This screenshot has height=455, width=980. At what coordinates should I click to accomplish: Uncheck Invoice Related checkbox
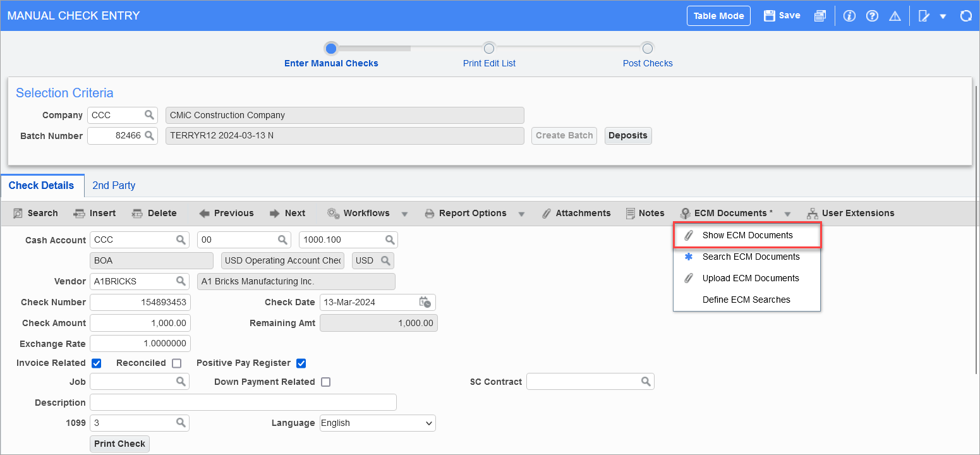click(97, 363)
